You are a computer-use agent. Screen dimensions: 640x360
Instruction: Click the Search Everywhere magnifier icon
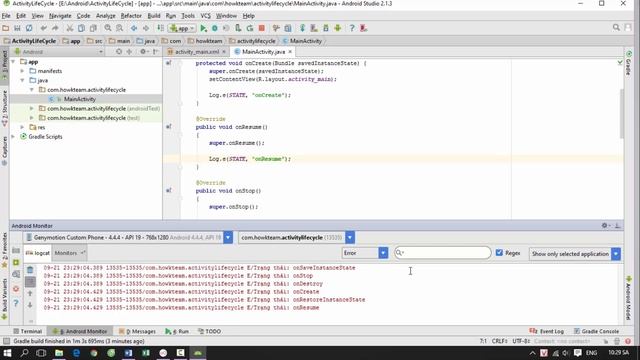point(616,27)
